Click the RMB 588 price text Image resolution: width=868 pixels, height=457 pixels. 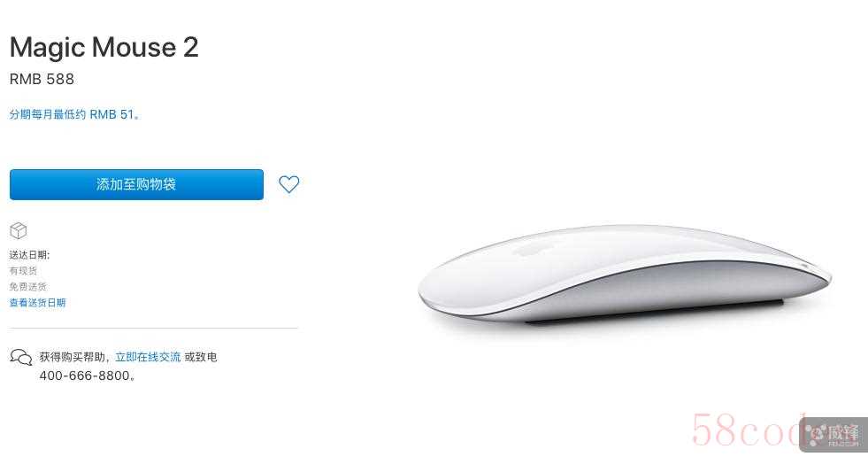(x=42, y=79)
